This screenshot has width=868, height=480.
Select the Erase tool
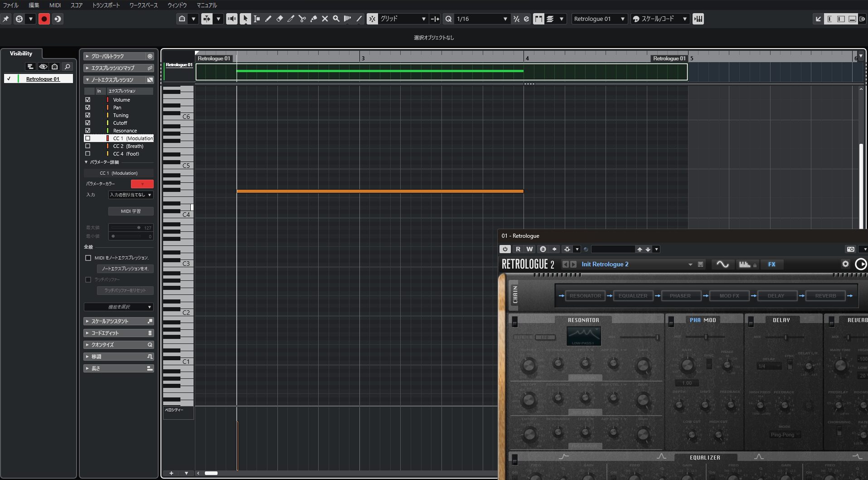pos(280,19)
